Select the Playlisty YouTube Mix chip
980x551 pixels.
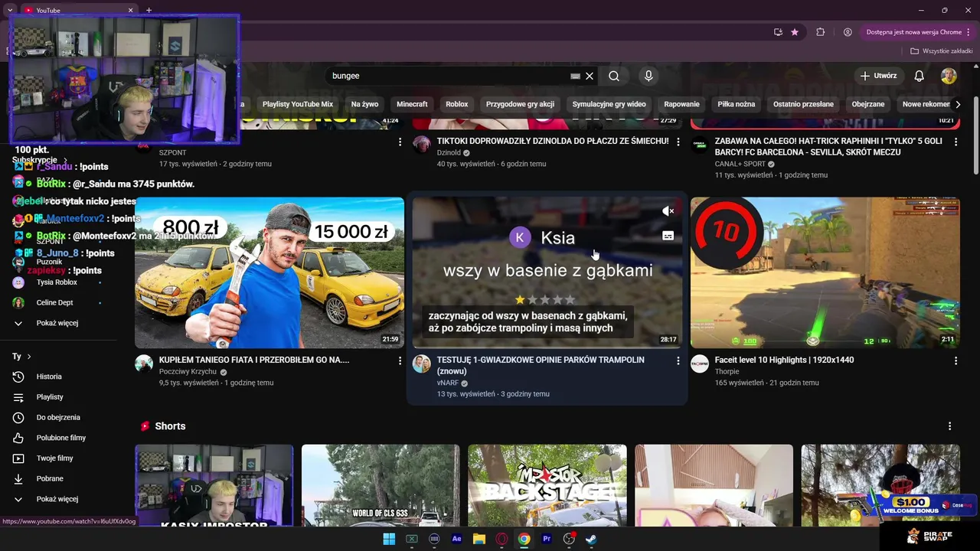point(298,104)
